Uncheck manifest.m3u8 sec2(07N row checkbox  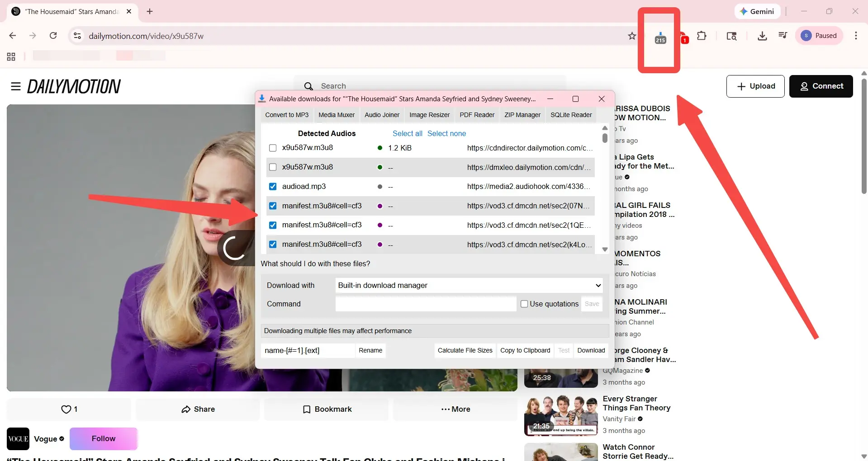pyautogui.click(x=273, y=206)
